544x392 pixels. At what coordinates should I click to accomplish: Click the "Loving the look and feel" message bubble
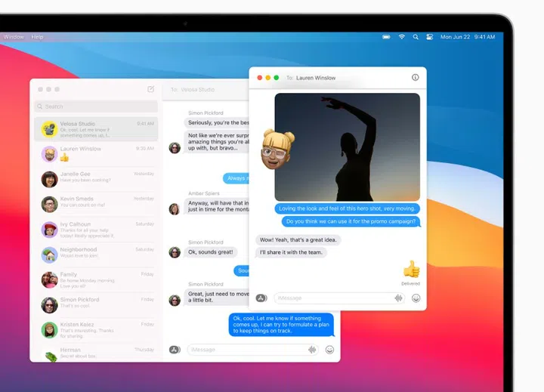(x=348, y=208)
